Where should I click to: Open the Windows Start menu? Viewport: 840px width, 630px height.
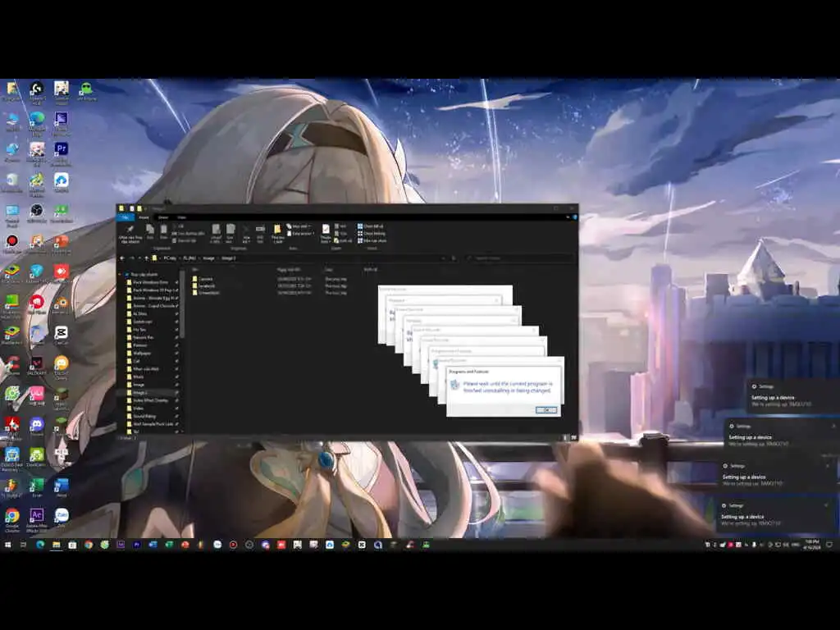pos(7,545)
